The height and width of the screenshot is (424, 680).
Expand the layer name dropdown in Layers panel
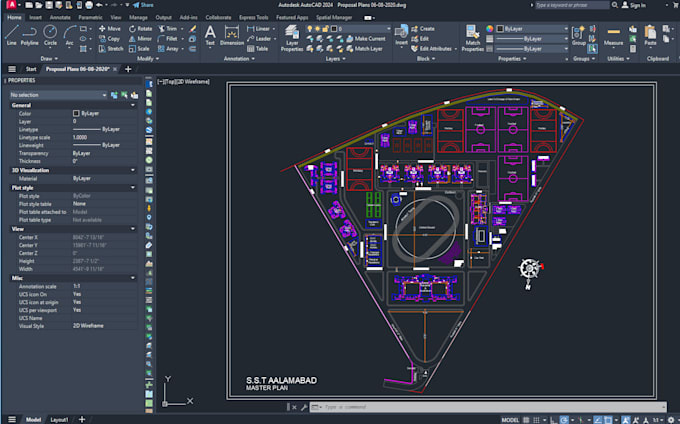(x=361, y=29)
